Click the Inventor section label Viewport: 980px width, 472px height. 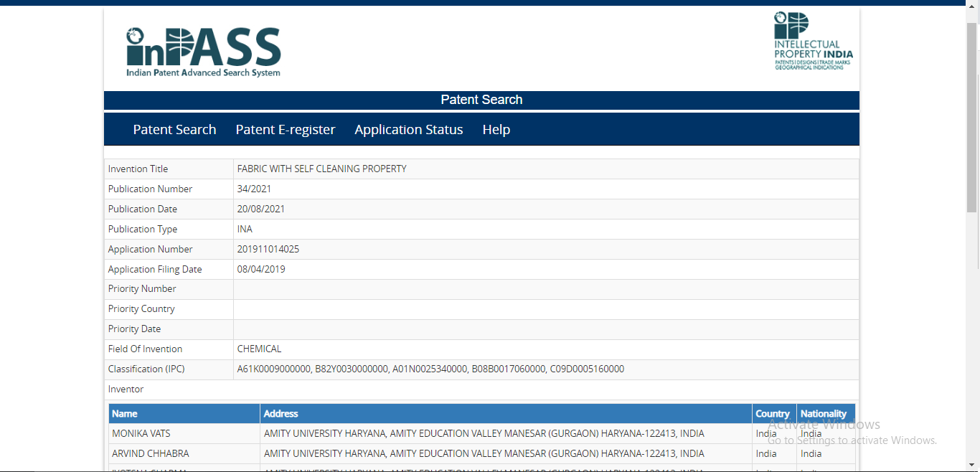126,389
